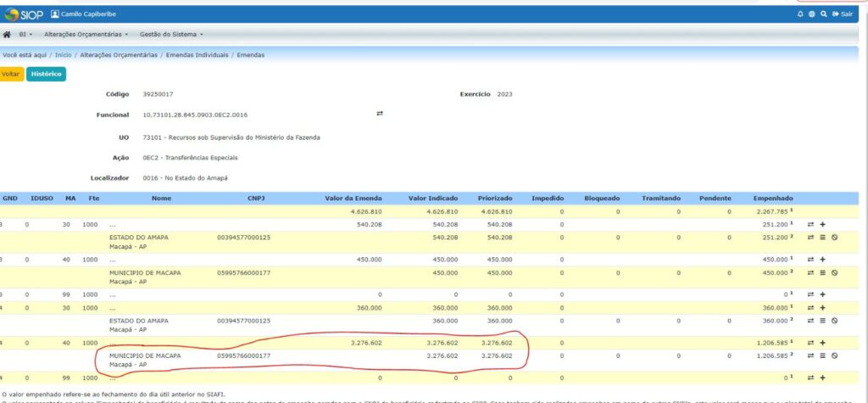868x403 pixels.
Task: Open Alterações Orçamentárias dropdown menu
Action: (86, 35)
